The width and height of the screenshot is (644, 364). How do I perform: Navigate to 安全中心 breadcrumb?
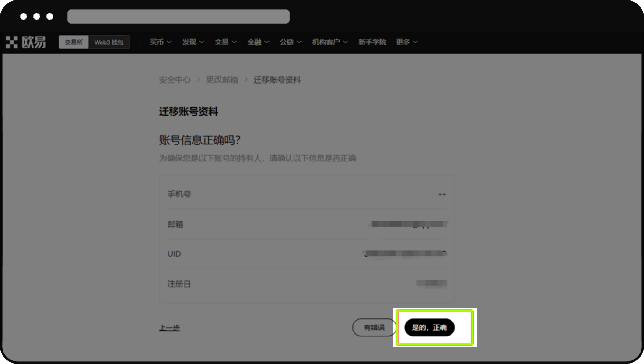pos(175,80)
